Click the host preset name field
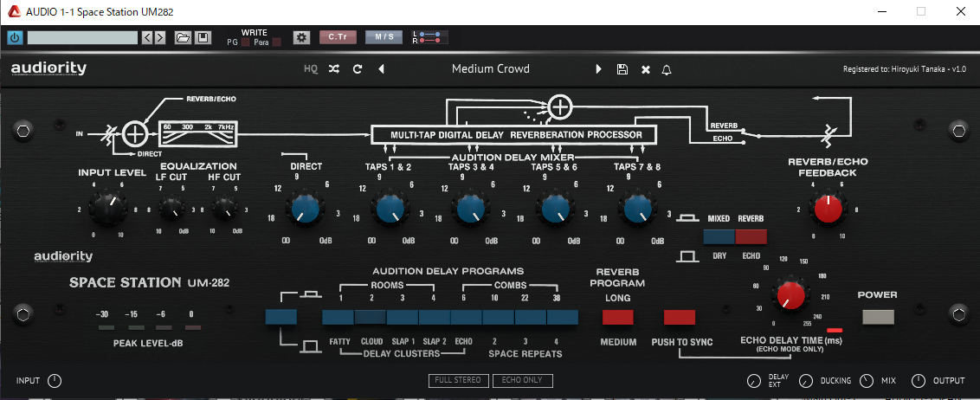Screen dimensions: 980x400 pyautogui.click(x=82, y=37)
